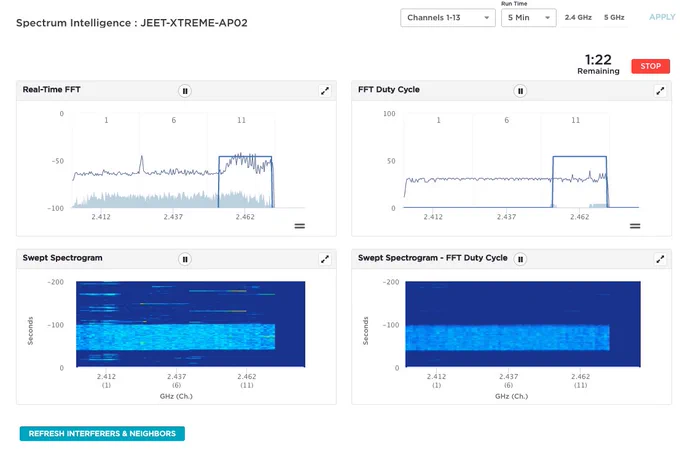This screenshot has width=680, height=449.
Task: Pause Swept Spectrogram - FFT Duty Cycle
Action: coord(520,259)
